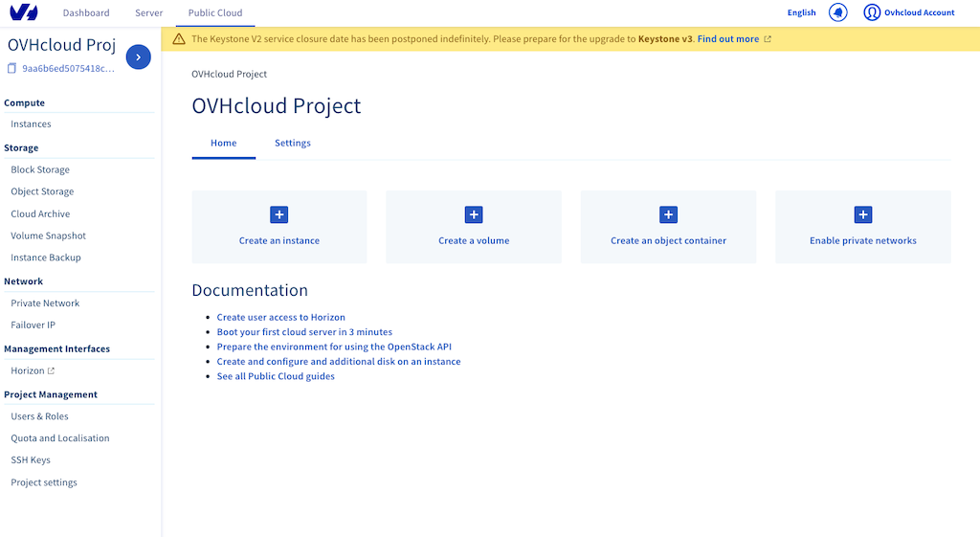The image size is (980, 537).
Task: Click the OVHcloud Project breadcrumb
Action: pos(229,74)
